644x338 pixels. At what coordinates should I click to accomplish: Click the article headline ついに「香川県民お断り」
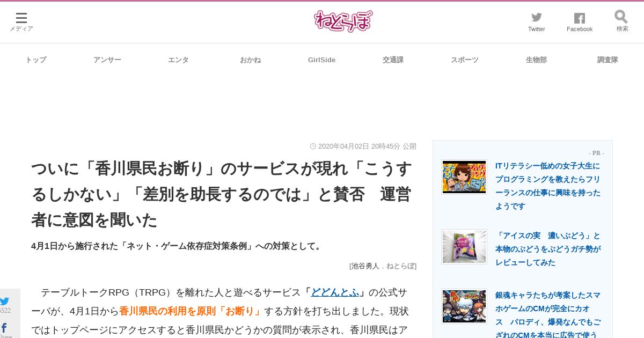pyautogui.click(x=223, y=194)
